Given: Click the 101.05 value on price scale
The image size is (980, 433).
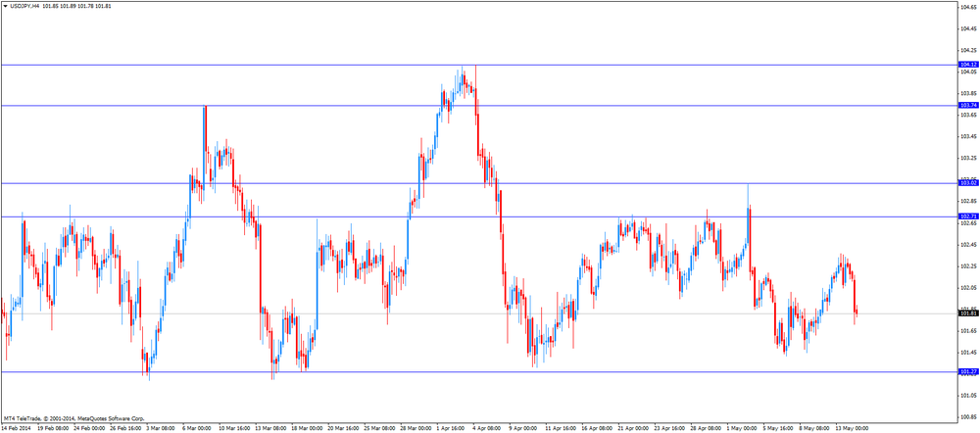Looking at the screenshot, I should coord(969,396).
